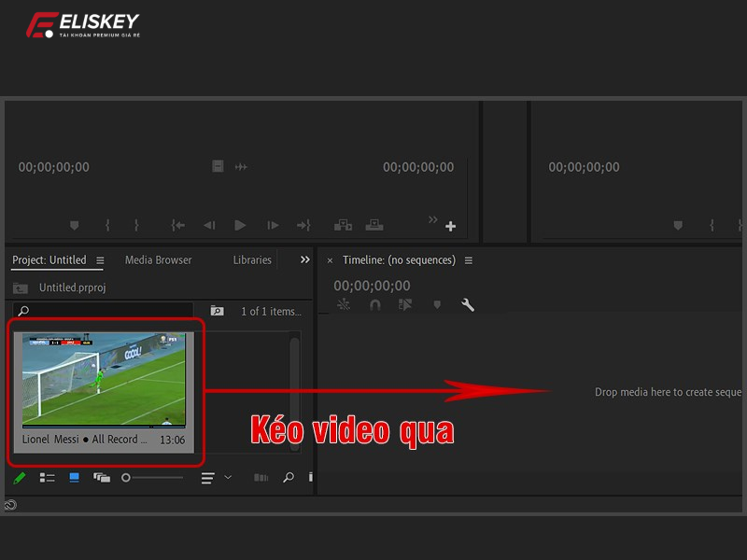Click the Mark In bracket icon
This screenshot has height=560, width=747.
pyautogui.click(x=107, y=225)
